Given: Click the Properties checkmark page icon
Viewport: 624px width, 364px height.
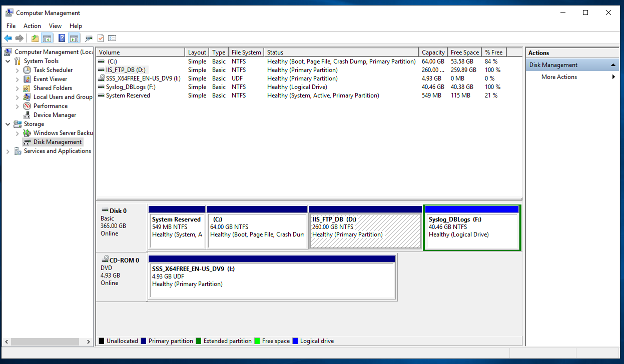Looking at the screenshot, I should click(x=101, y=38).
